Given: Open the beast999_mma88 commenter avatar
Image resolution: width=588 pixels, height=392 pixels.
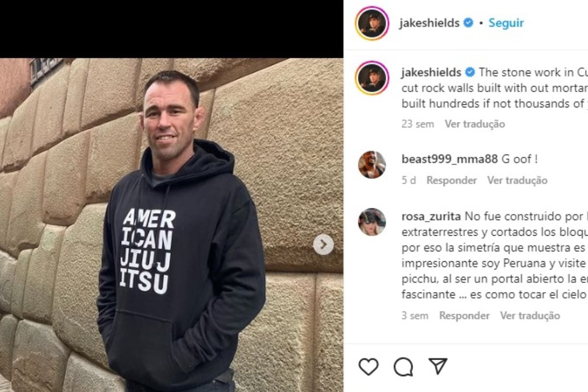Looking at the screenshot, I should pyautogui.click(x=372, y=165).
